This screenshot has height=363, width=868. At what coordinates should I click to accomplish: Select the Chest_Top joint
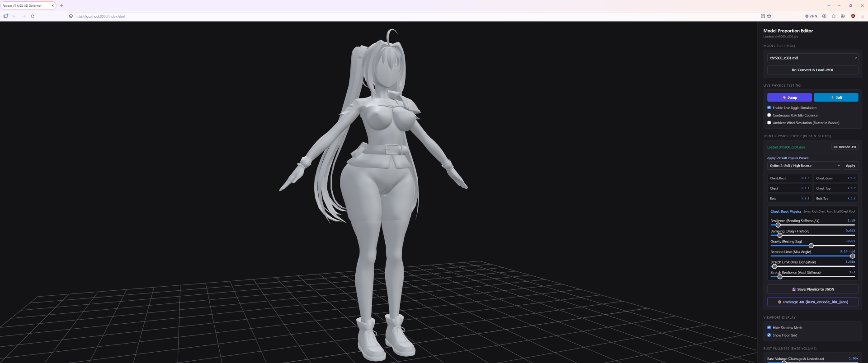click(x=835, y=188)
